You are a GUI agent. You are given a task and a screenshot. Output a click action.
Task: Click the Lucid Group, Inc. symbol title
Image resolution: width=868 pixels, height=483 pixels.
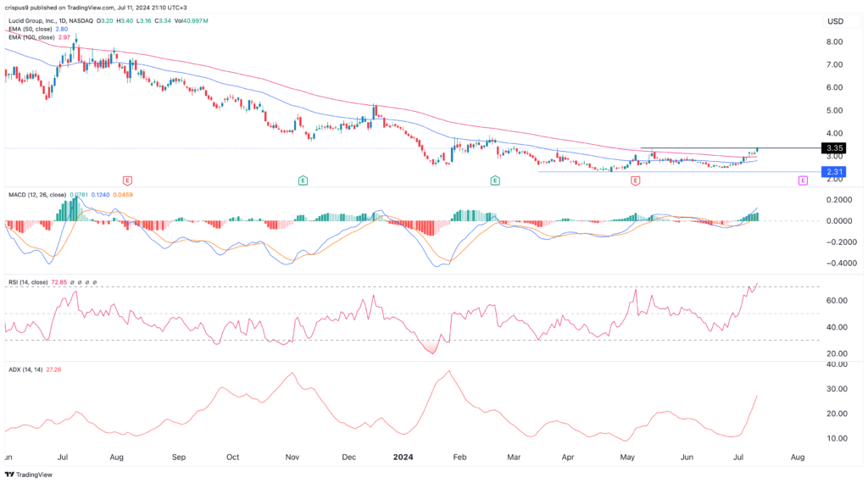tap(51, 20)
